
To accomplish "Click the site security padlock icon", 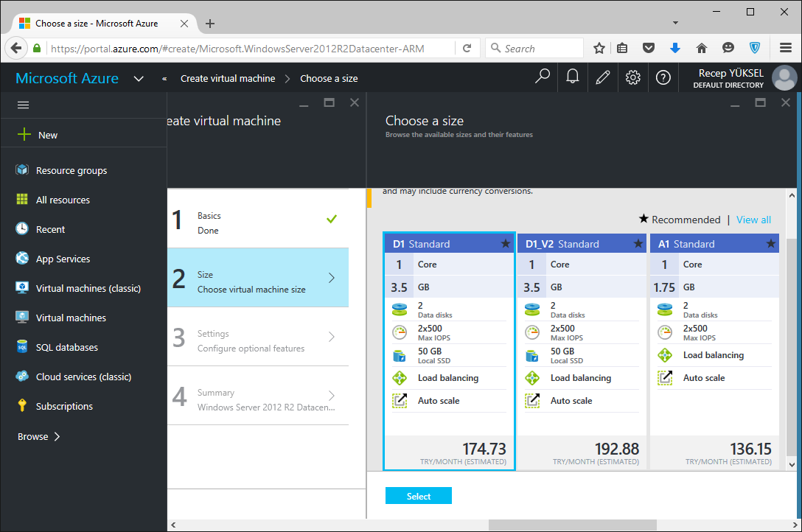I will [36, 48].
